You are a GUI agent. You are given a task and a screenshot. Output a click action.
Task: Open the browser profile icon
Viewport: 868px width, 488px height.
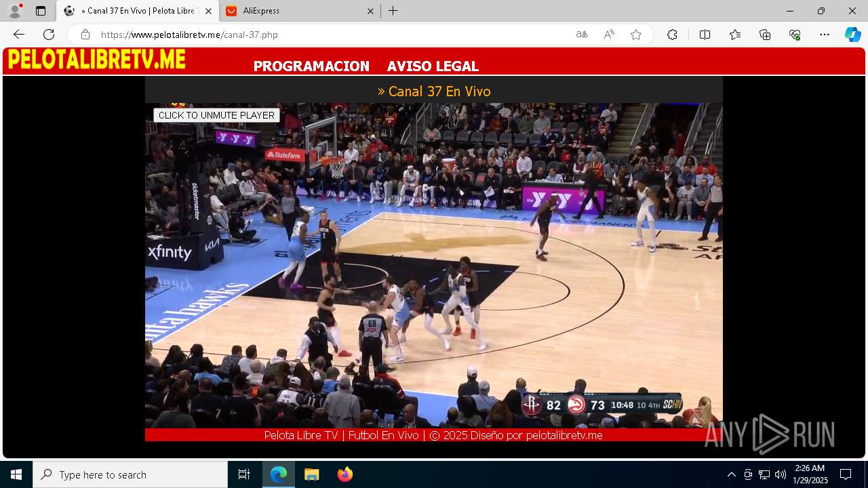15,11
